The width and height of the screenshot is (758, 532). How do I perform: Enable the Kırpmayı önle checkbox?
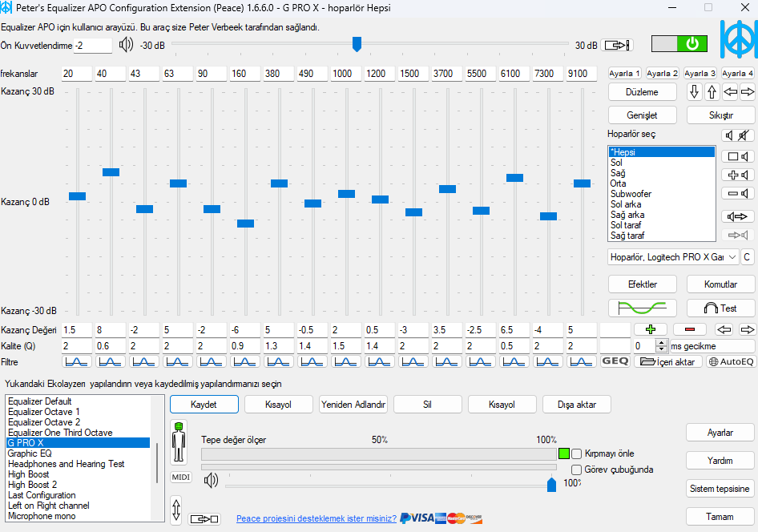576,453
